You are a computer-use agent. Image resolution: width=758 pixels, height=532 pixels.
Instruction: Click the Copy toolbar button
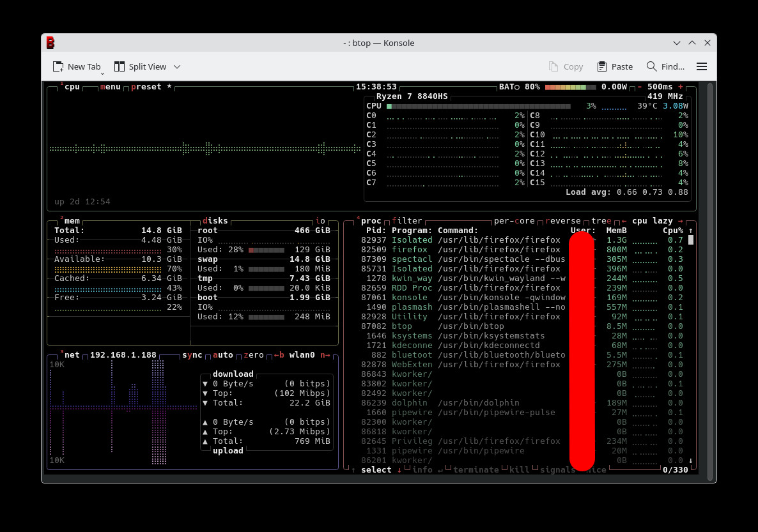[566, 66]
